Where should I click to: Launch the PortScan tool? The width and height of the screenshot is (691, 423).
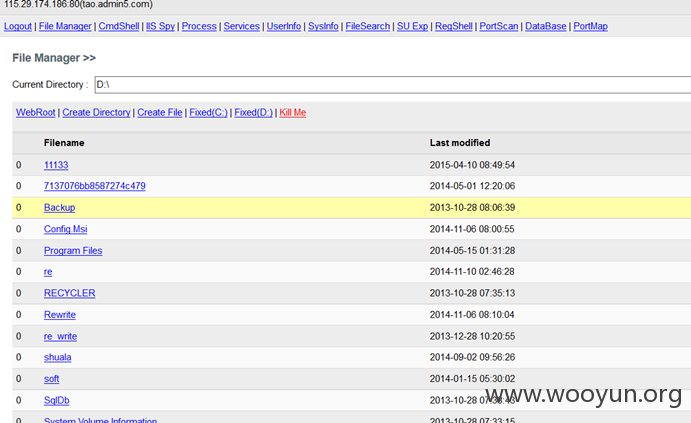coord(499,26)
